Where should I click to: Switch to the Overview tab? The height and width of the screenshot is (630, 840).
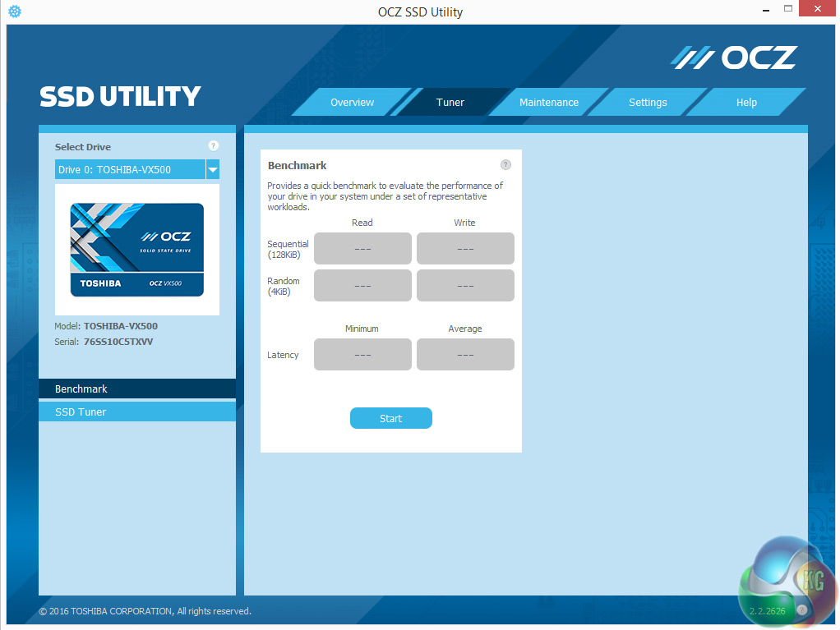(352, 102)
